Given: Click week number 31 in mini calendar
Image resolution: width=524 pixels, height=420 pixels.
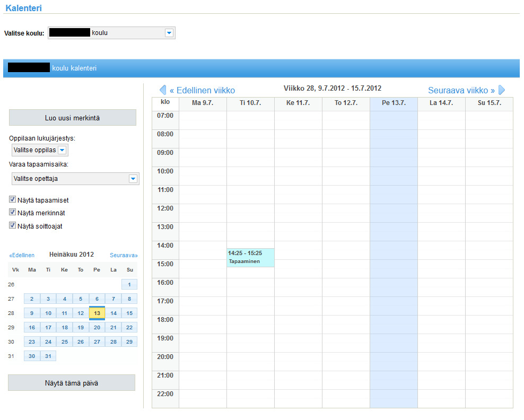Looking at the screenshot, I should (11, 356).
